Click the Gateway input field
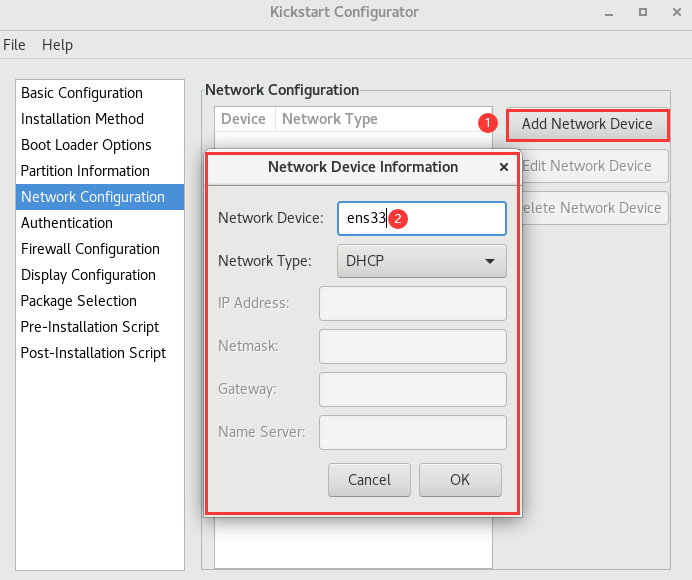Screen dimensions: 692x580 413,389
